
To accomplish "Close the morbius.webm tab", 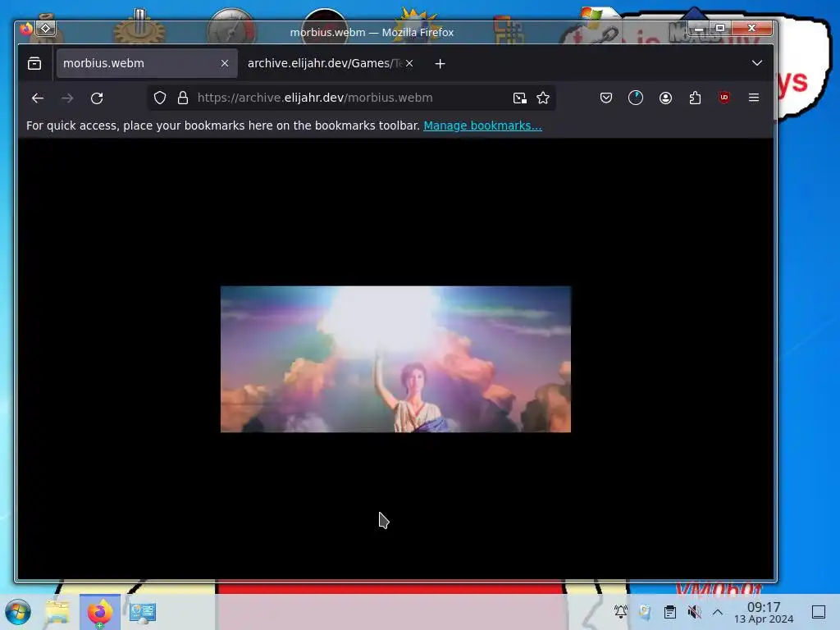I will tap(225, 63).
